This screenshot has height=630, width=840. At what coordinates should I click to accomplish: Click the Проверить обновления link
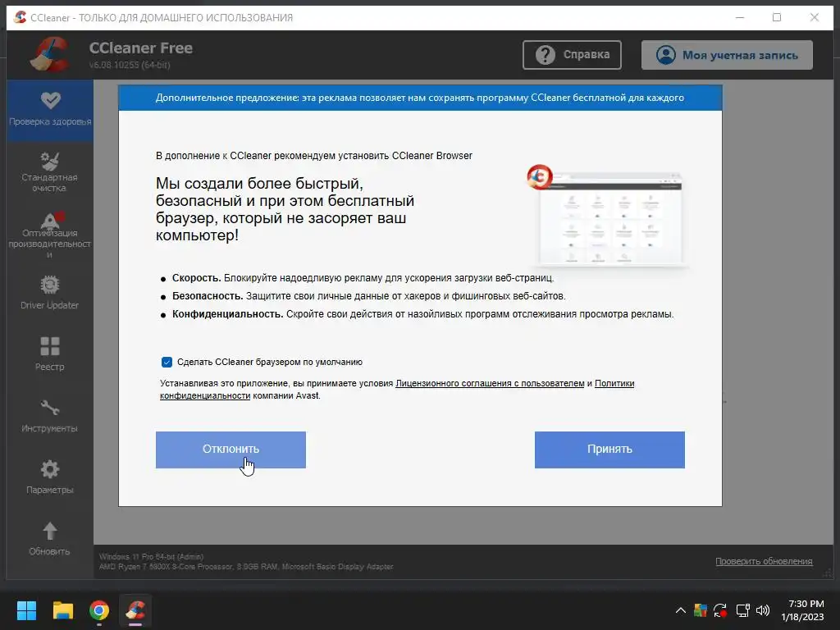764,561
